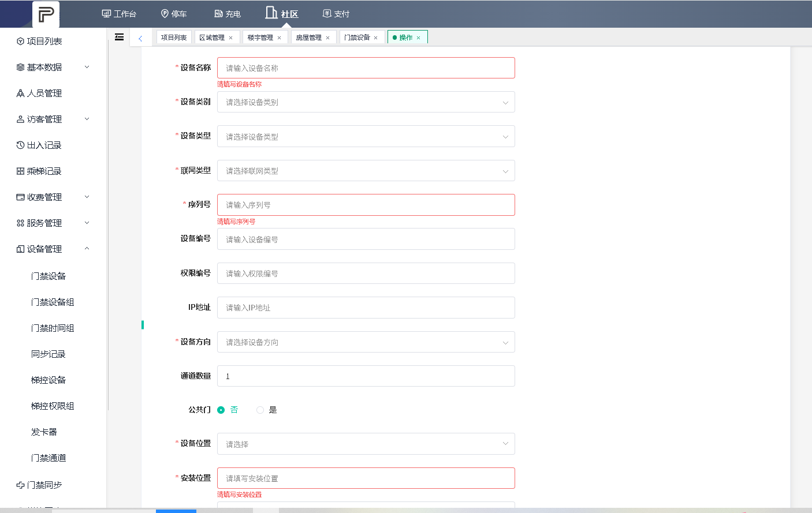The height and width of the screenshot is (513, 812).
Task: Switch to the 房屋管理 tab
Action: [x=309, y=38]
